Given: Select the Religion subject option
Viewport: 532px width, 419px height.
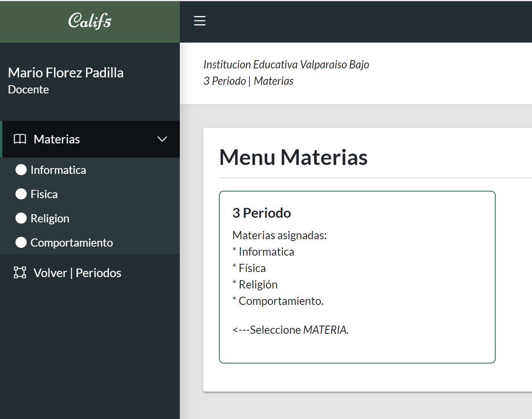Looking at the screenshot, I should tap(50, 218).
